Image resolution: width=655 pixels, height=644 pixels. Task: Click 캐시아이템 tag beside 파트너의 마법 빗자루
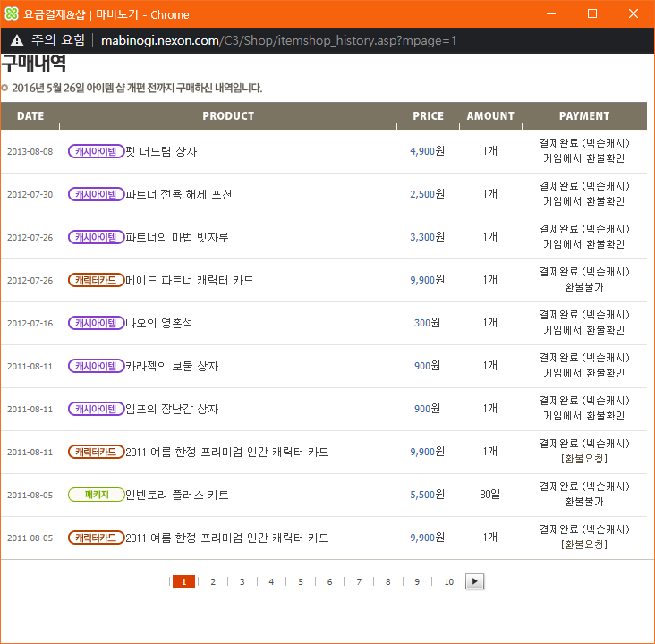[x=96, y=237]
